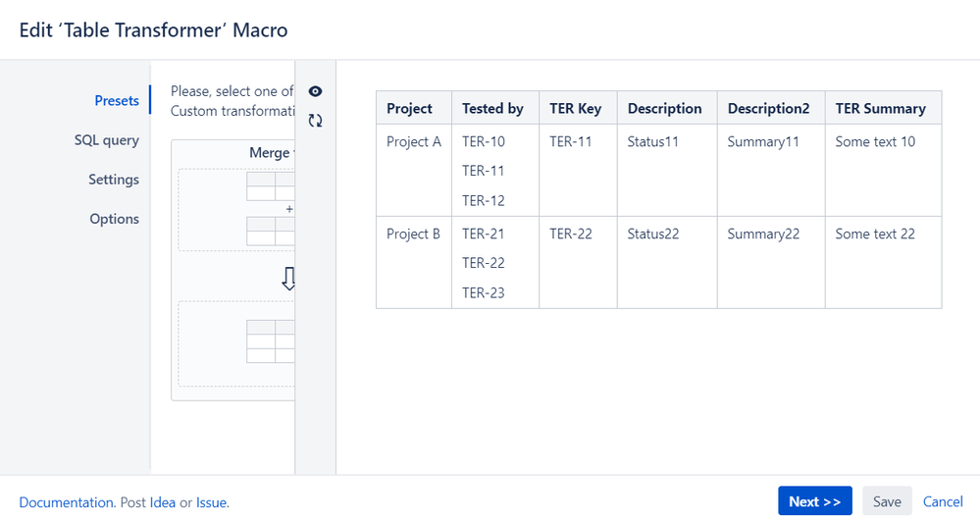Viewport: 980px width, 523px height.
Task: Click the Project column header
Action: coord(410,109)
